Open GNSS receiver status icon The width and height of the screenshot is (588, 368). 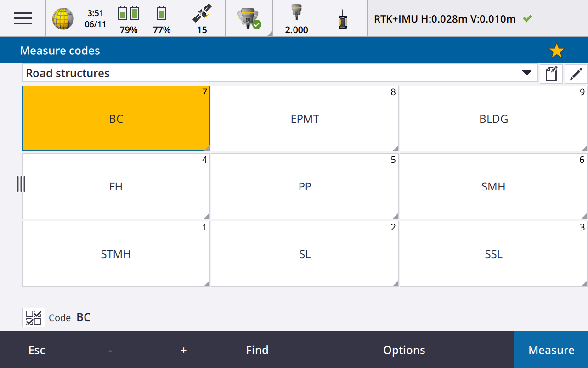click(x=249, y=18)
